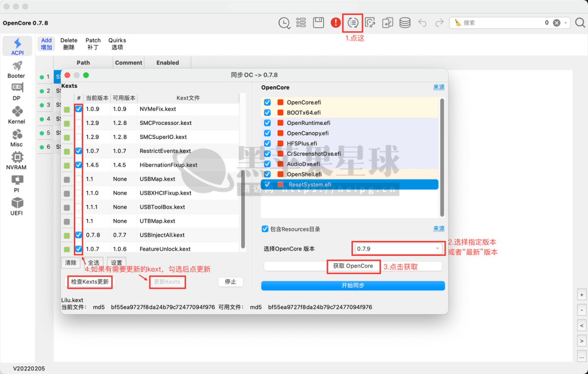Click the red validation warning icon
Screen dimensions: 588x374
(x=336, y=23)
